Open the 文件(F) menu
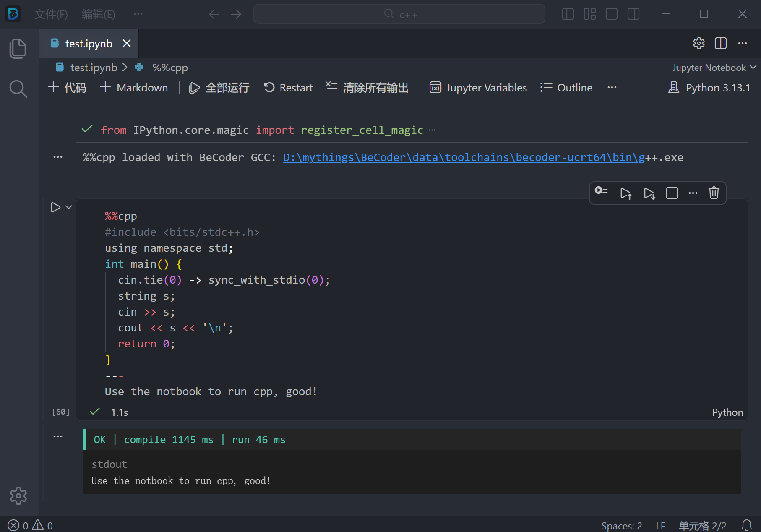The height and width of the screenshot is (532, 761). tap(51, 14)
